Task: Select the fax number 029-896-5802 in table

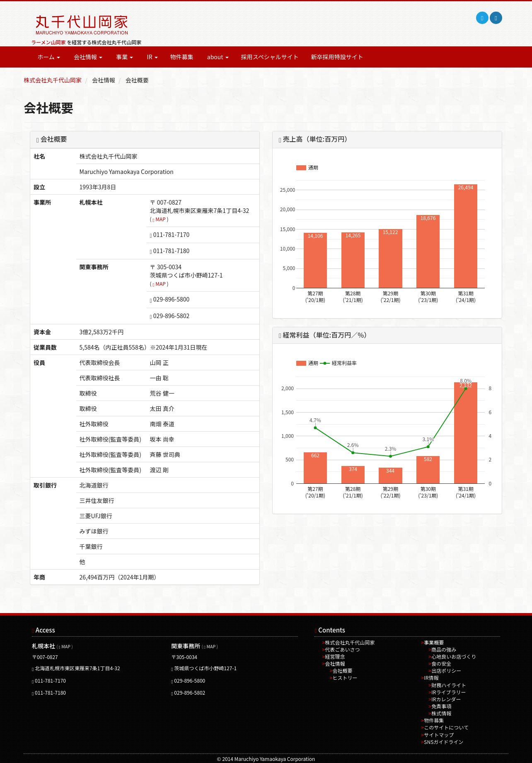Action: [x=171, y=316]
